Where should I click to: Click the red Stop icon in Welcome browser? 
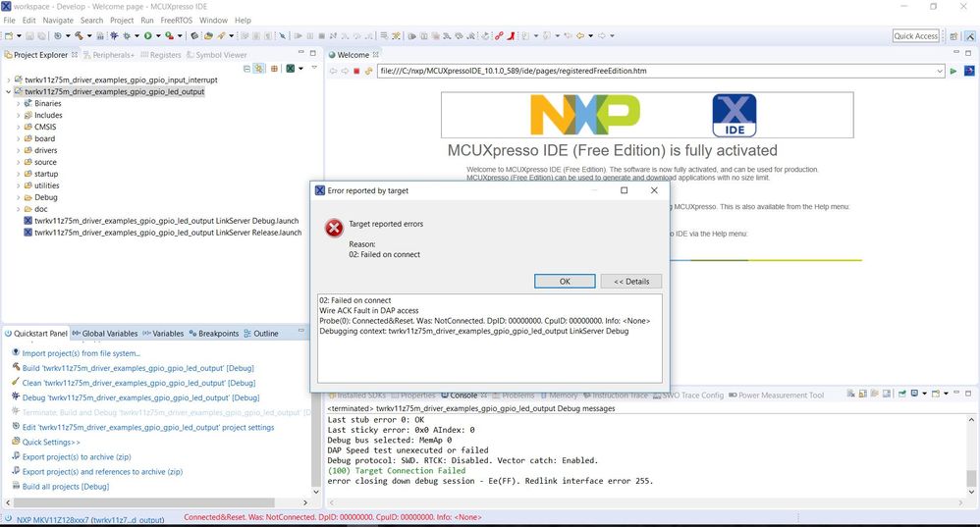(356, 72)
